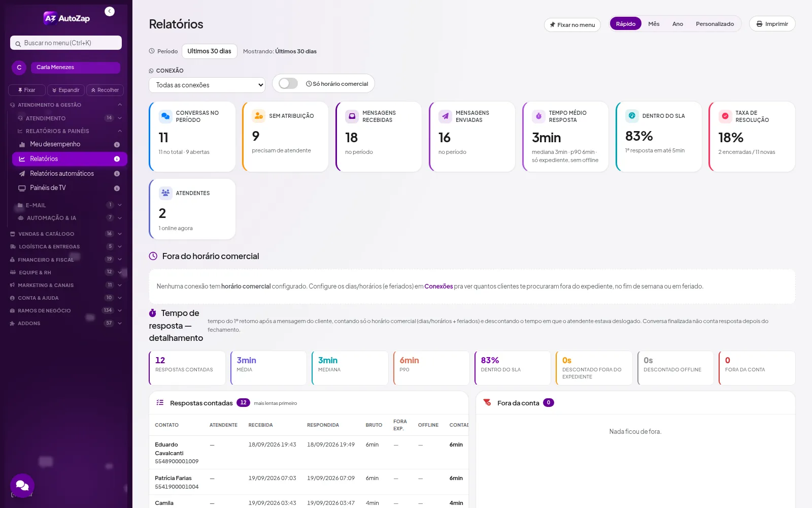812x508 pixels.
Task: Click the Conversas no período chat icon
Action: click(x=165, y=116)
